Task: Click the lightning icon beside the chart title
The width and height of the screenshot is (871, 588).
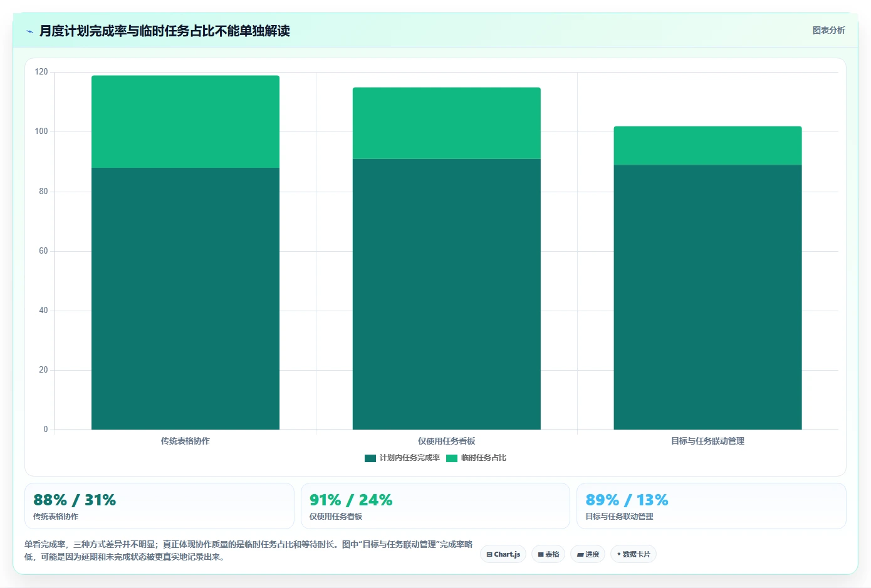Action: click(29, 31)
